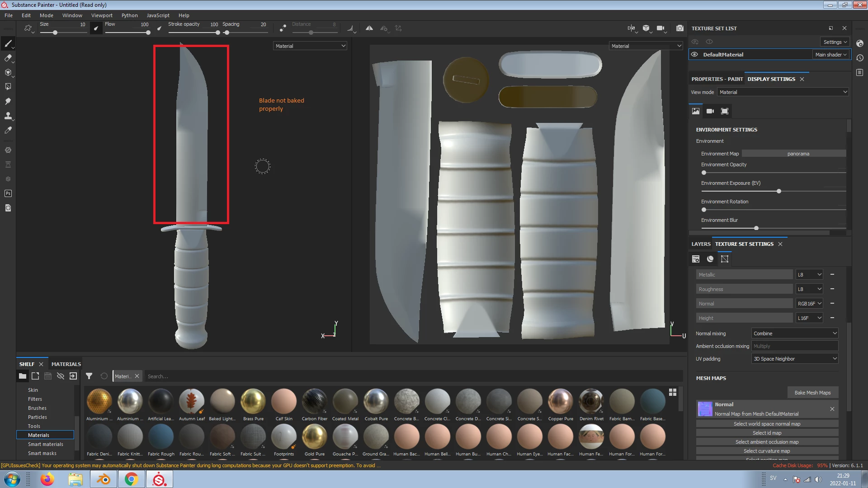Toggle the lazy mouse icon

tap(283, 28)
